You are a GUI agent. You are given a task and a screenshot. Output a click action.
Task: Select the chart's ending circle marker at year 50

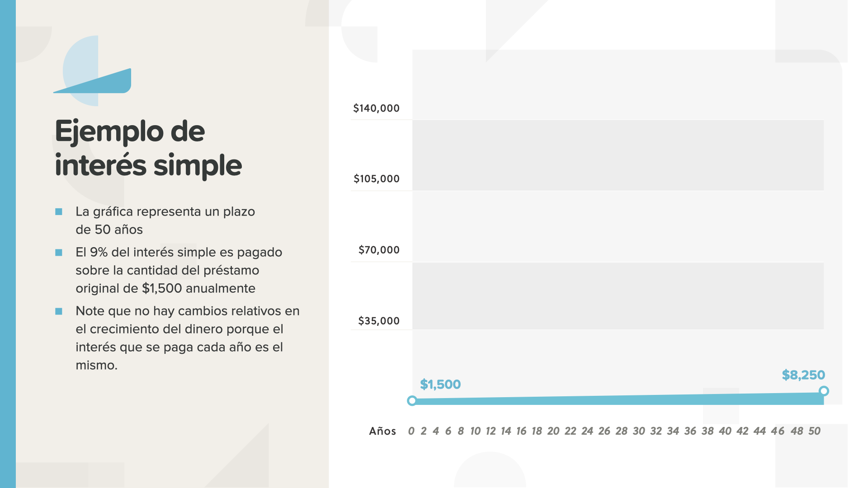click(824, 391)
